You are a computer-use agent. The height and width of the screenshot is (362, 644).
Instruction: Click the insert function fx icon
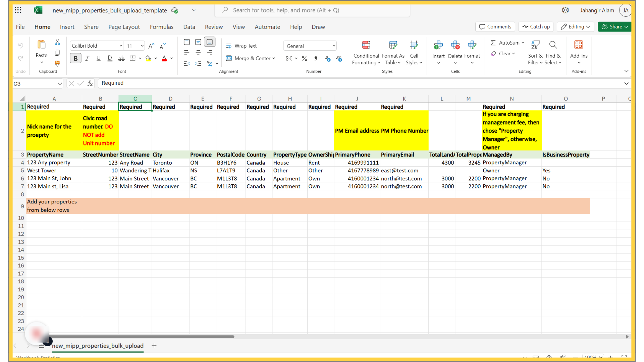90,83
